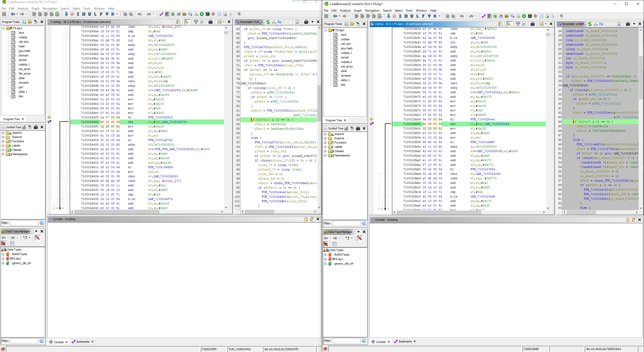Click Next Undefined 'U' icon in left toolbar
Viewport: 644px width, 352px height.
tap(90, 14)
